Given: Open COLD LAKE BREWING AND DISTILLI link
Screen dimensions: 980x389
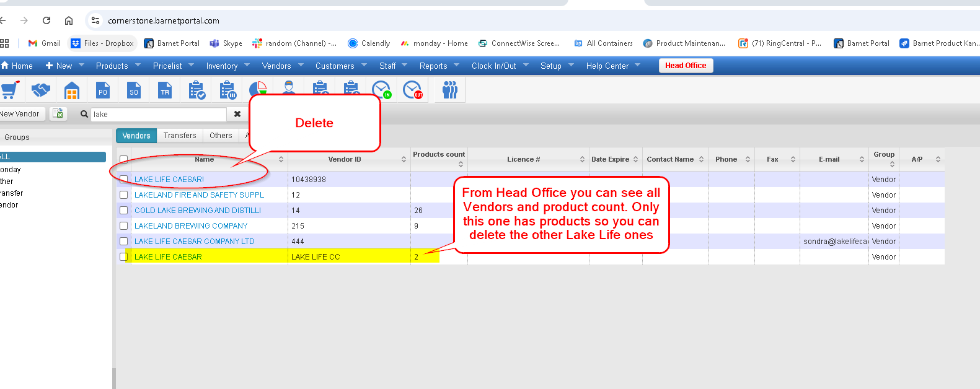Looking at the screenshot, I should coord(198,211).
